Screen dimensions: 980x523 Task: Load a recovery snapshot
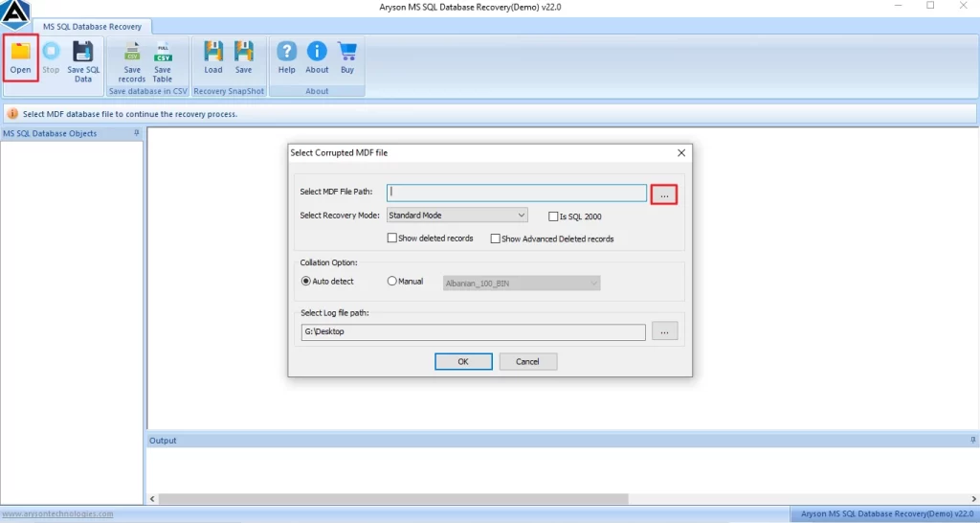tap(213, 57)
